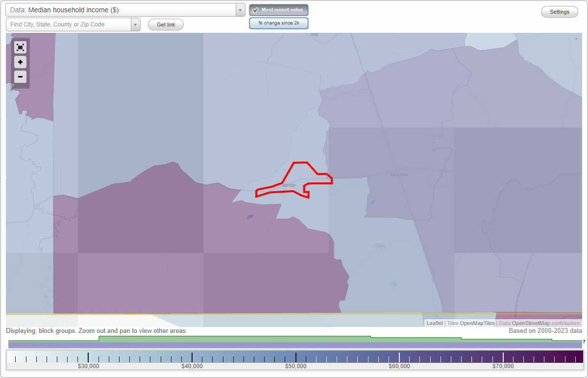The width and height of the screenshot is (588, 378).
Task: Enable the '% change since 2k' view
Action: 278,23
